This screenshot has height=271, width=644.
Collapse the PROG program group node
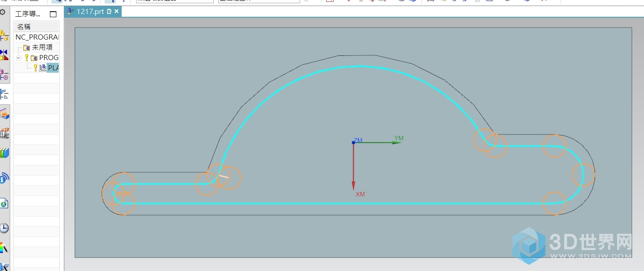click(19, 58)
